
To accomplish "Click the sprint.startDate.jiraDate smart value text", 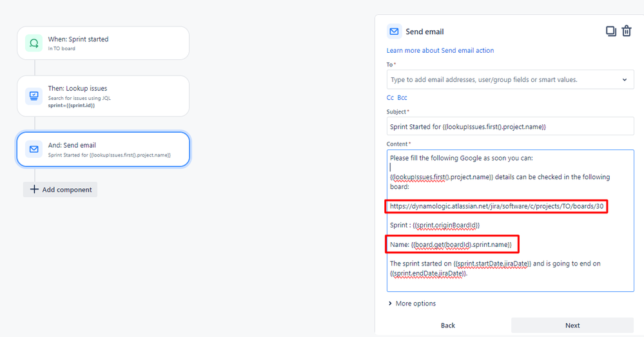I will coord(492,264).
